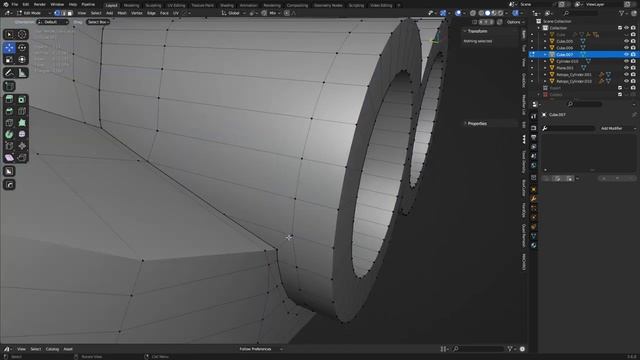This screenshot has height=360, width=640.
Task: Open the Add Modifier dropdown
Action: pyautogui.click(x=618, y=128)
